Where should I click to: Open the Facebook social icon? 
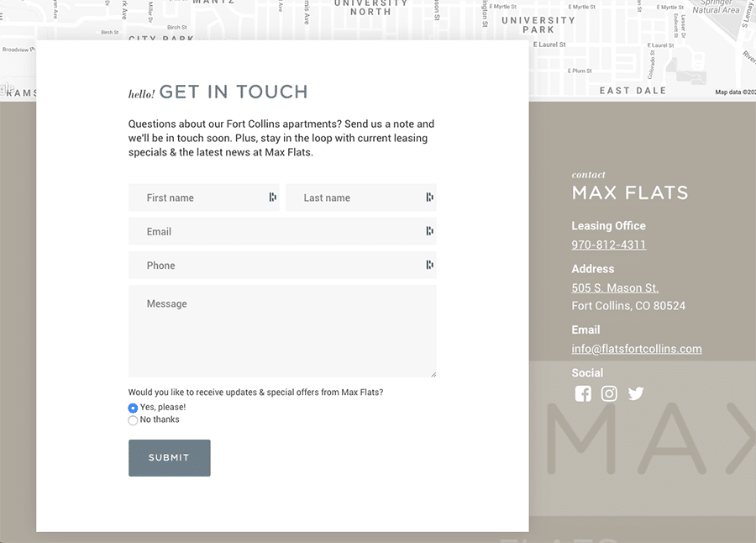(583, 393)
